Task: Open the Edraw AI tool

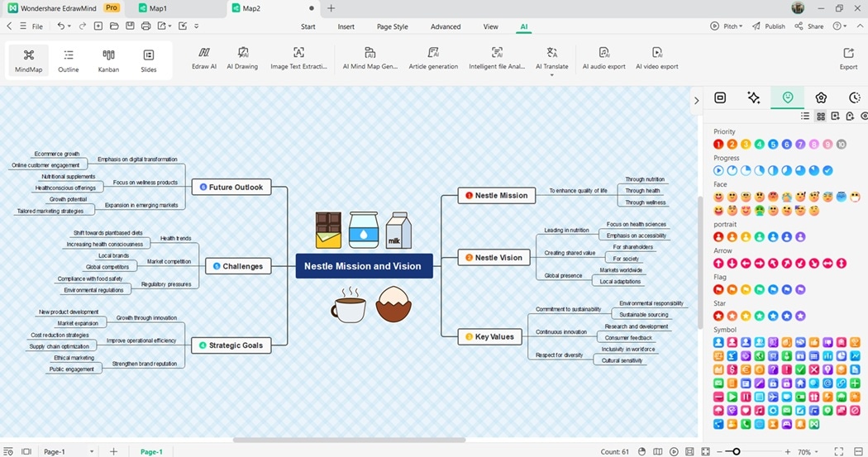Action: tap(203, 59)
